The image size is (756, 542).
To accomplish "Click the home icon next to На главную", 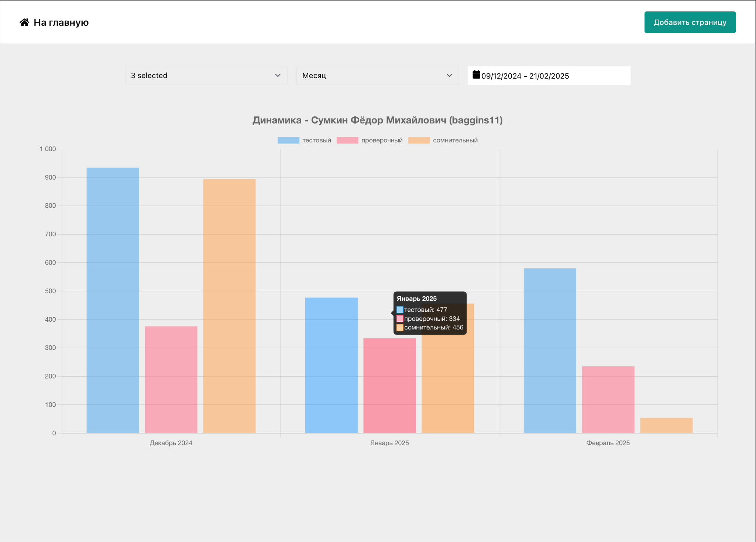I will [x=24, y=23].
